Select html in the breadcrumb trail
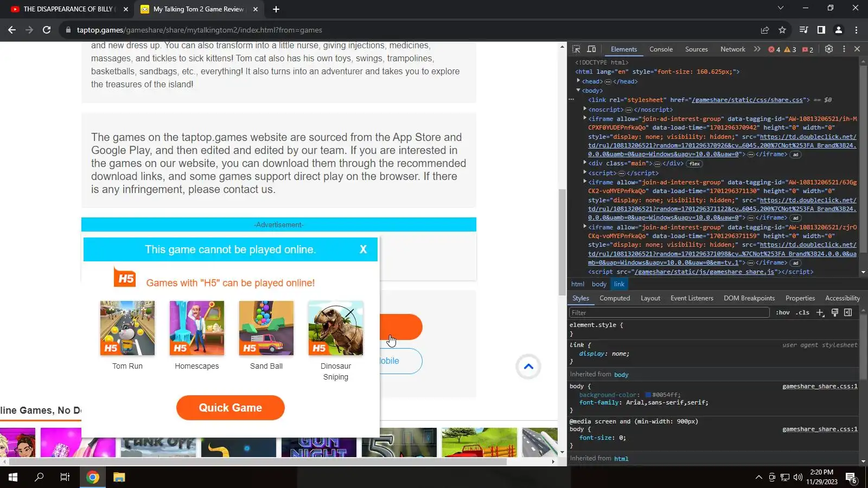This screenshot has height=488, width=868. (x=578, y=284)
